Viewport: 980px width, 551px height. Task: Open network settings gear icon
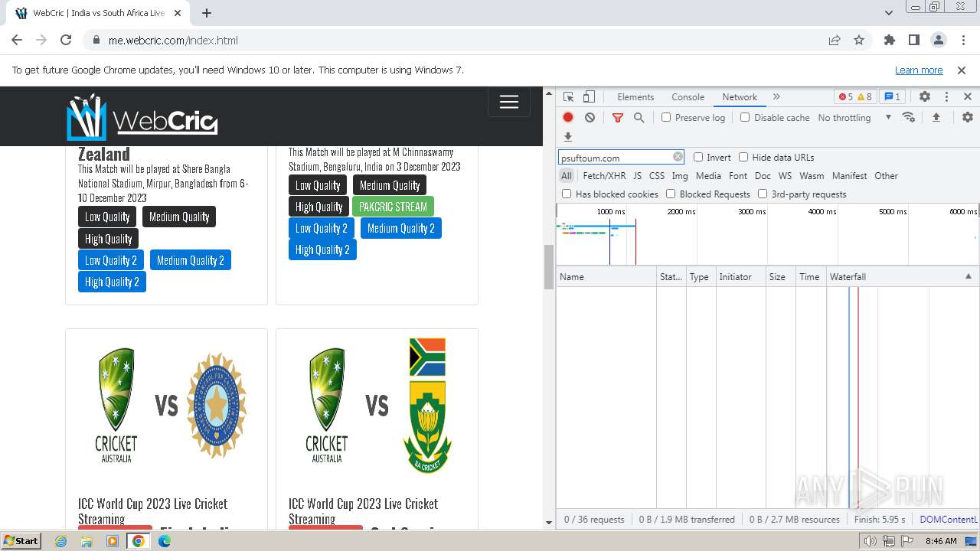[x=968, y=118]
